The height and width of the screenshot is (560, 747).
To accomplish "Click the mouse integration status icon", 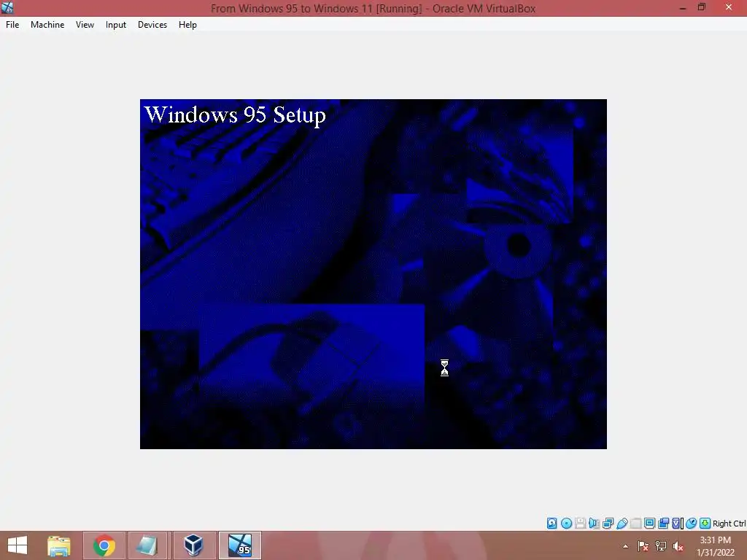I will 692,524.
